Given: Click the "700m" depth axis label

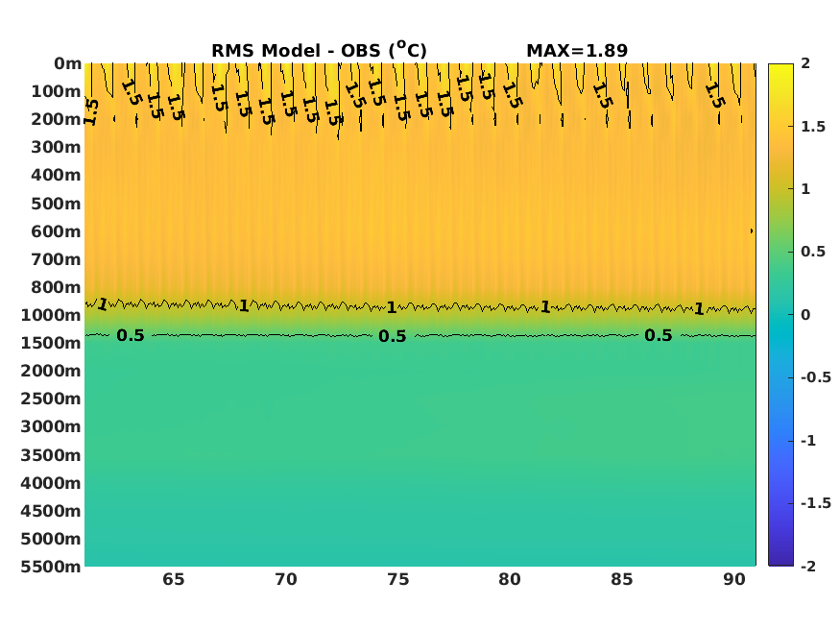Looking at the screenshot, I should coord(56,259).
